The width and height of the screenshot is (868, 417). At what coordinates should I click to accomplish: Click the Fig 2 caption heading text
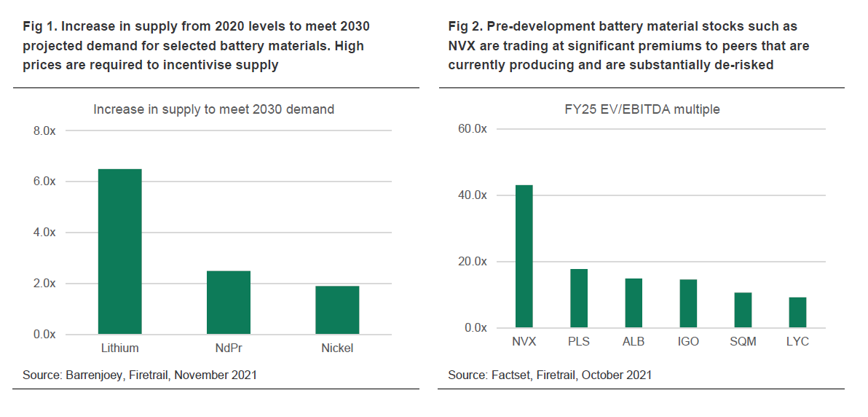click(628, 45)
